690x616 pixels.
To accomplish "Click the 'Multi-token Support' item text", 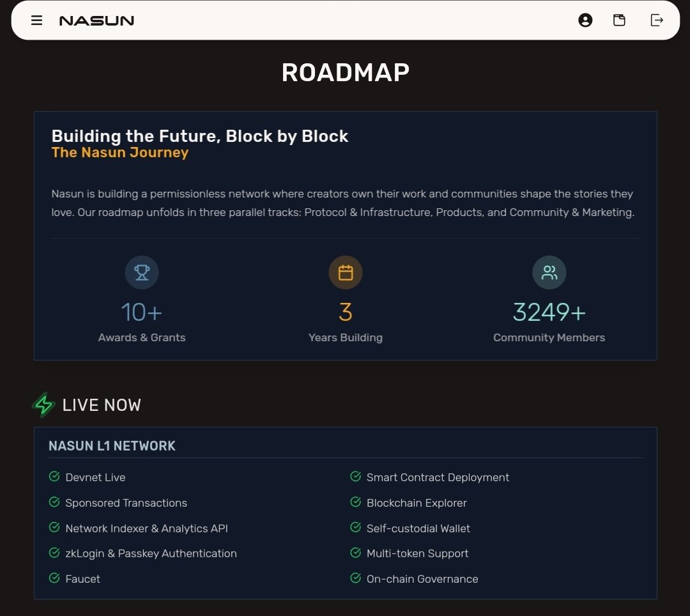I will (x=418, y=553).
